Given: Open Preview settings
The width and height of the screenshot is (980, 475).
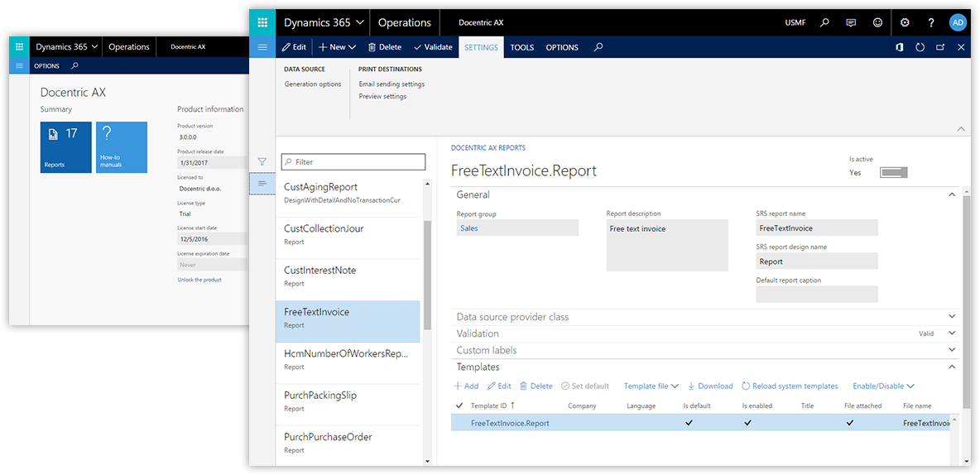Looking at the screenshot, I should [x=382, y=96].
